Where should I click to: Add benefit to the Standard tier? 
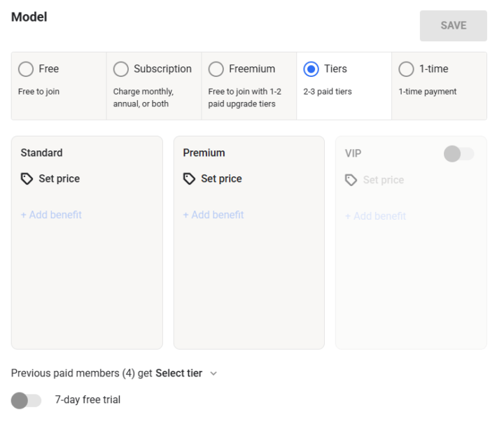click(51, 215)
